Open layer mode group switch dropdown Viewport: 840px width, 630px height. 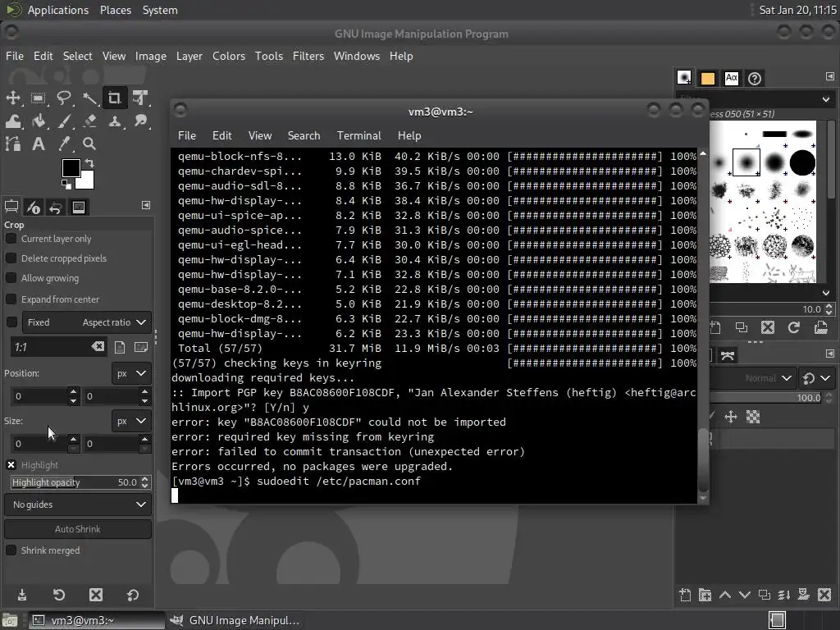click(816, 378)
